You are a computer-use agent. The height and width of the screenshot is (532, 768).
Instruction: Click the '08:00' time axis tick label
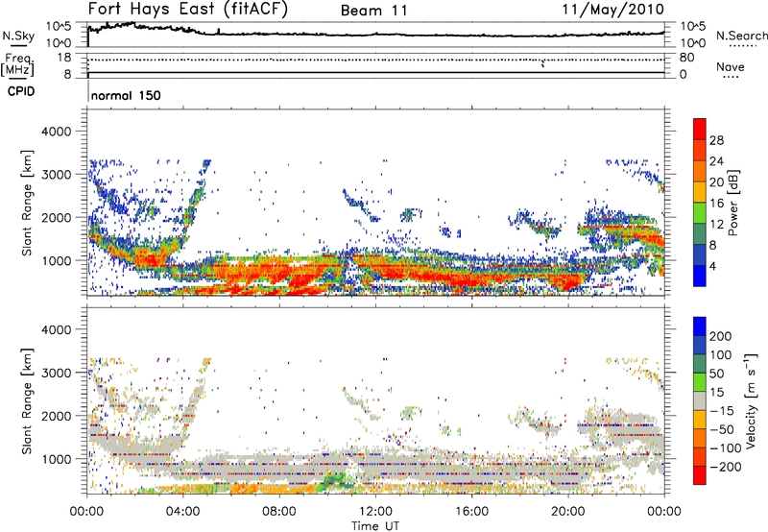point(279,512)
